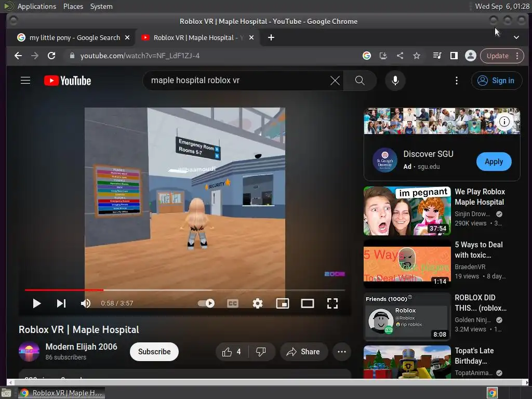Toggle closed captions
Screen dimensions: 532x399
(x=233, y=303)
